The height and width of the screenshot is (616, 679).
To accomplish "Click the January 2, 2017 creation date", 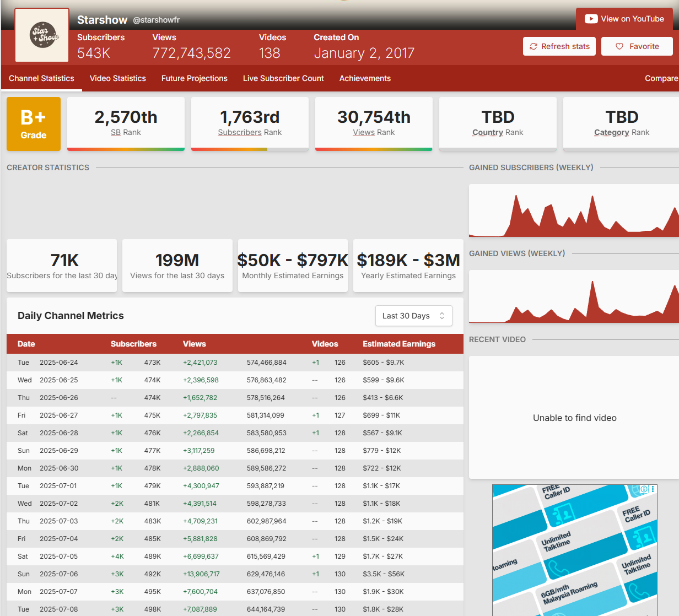I will click(x=364, y=53).
